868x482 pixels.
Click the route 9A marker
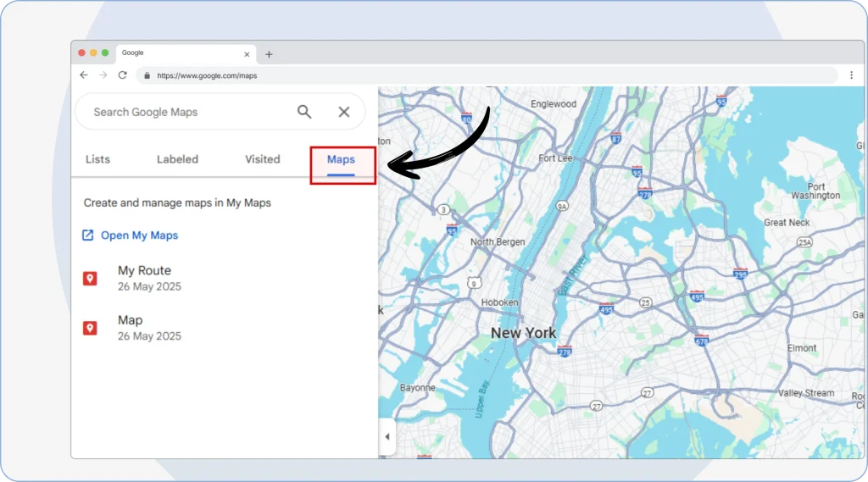562,206
